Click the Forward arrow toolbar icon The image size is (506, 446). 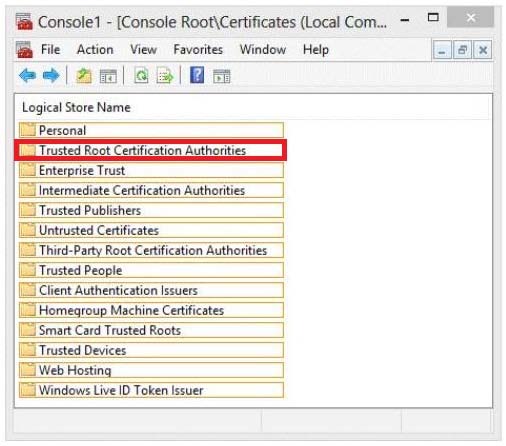[x=51, y=76]
